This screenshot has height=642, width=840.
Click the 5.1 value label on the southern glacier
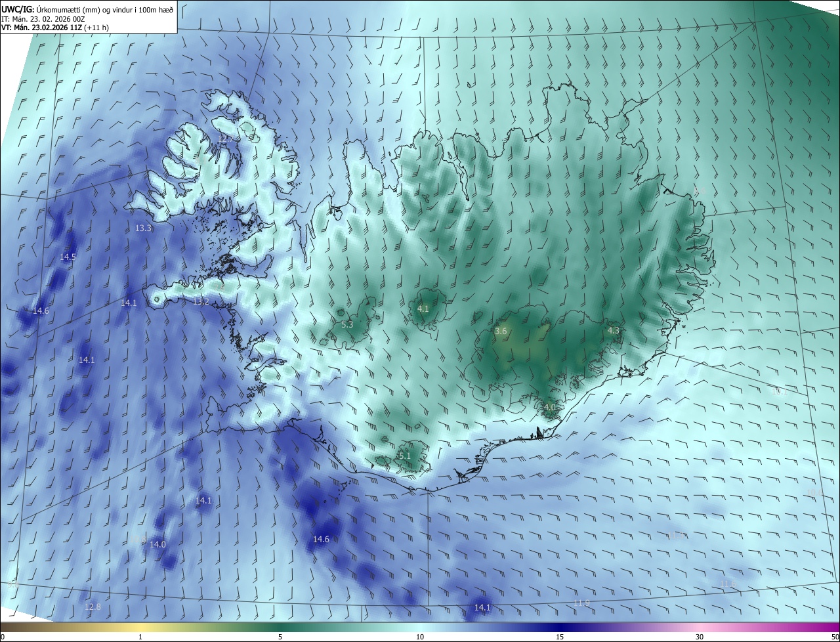(404, 456)
